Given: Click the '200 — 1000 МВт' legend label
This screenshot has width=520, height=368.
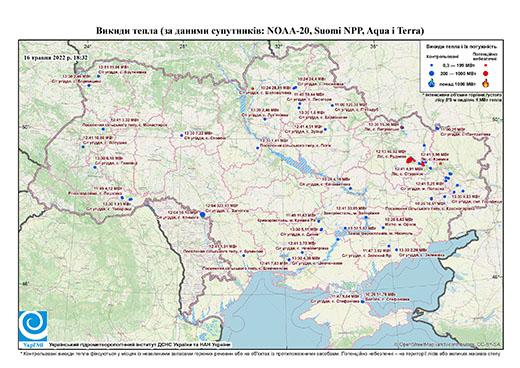Looking at the screenshot, I should pos(458,73).
